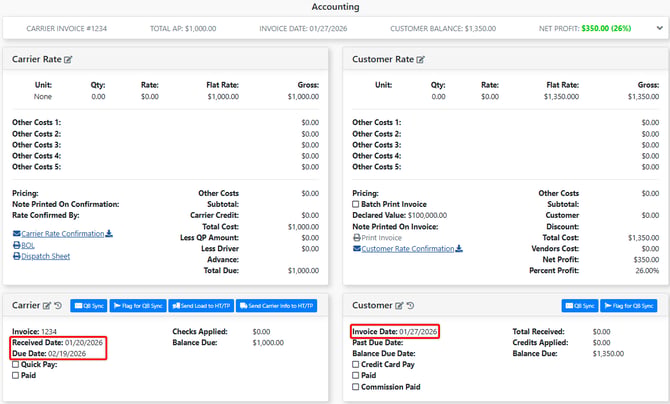The height and width of the screenshot is (404, 670).
Task: Mark the customer as Paid
Action: (356, 375)
